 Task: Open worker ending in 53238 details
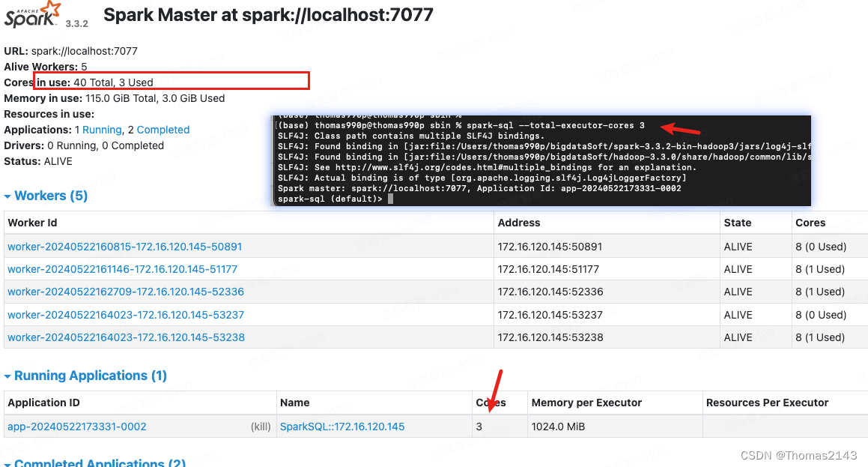click(125, 337)
